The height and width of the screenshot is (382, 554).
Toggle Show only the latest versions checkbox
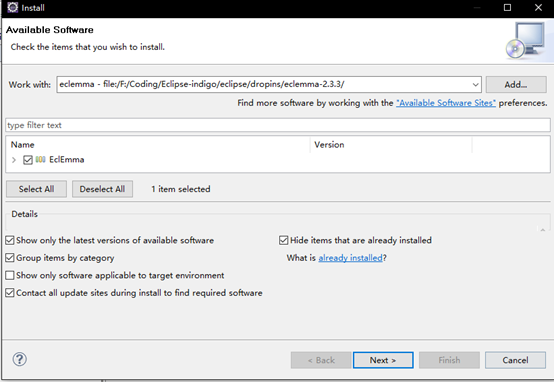pos(10,241)
